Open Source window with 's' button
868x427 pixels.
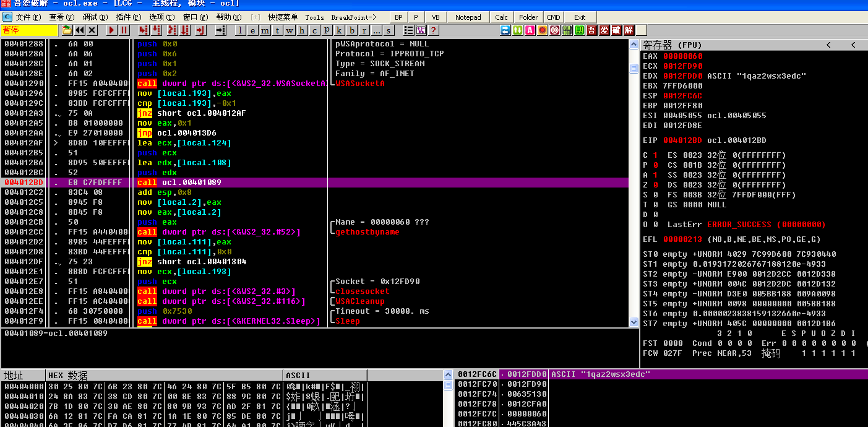(389, 30)
